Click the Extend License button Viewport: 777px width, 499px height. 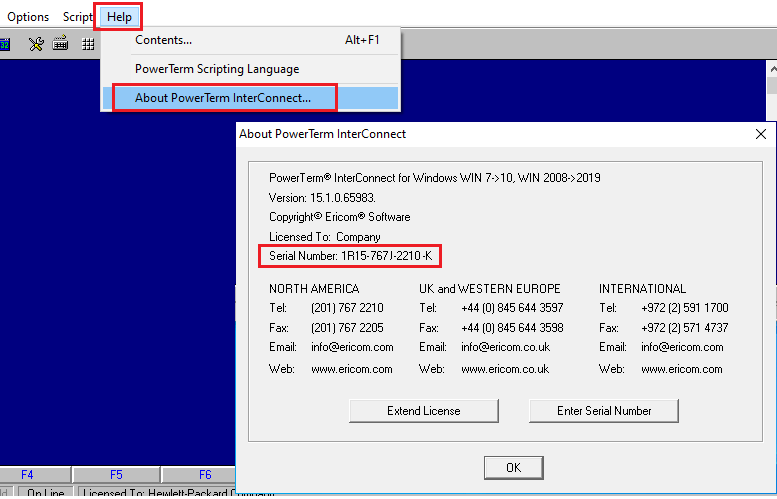[424, 411]
